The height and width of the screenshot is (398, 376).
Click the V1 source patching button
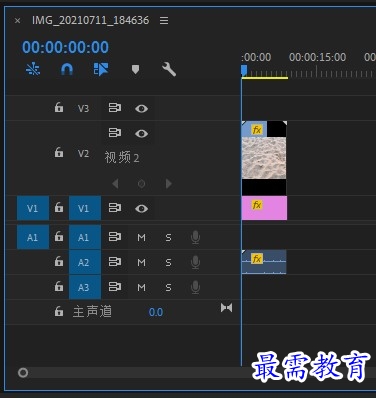[x=33, y=208]
